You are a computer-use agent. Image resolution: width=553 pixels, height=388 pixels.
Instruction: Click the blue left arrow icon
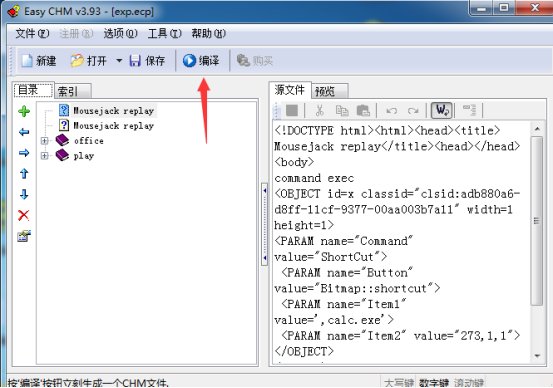pos(24,132)
